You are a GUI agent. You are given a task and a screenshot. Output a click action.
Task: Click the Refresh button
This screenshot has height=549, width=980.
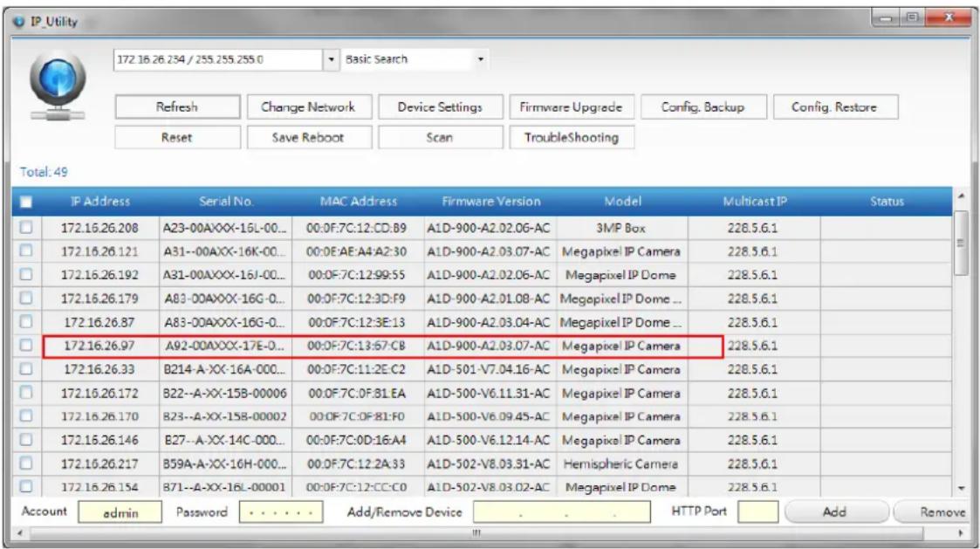[x=177, y=107]
